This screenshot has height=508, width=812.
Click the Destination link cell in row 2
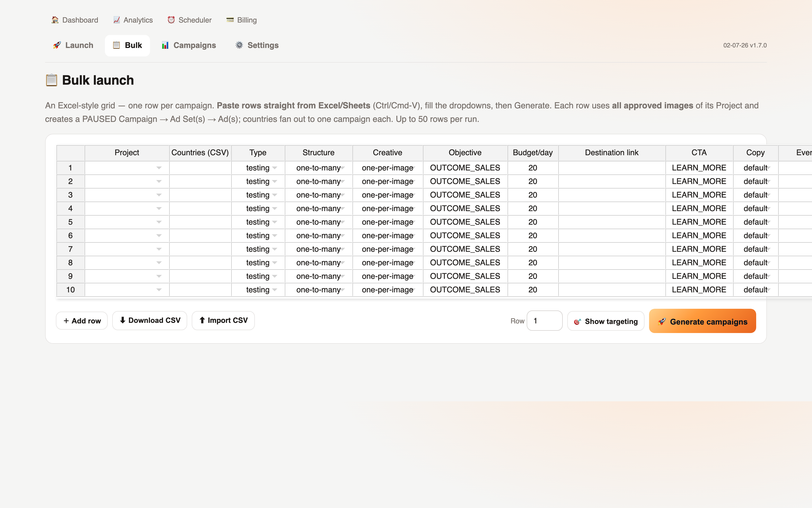[612, 181]
